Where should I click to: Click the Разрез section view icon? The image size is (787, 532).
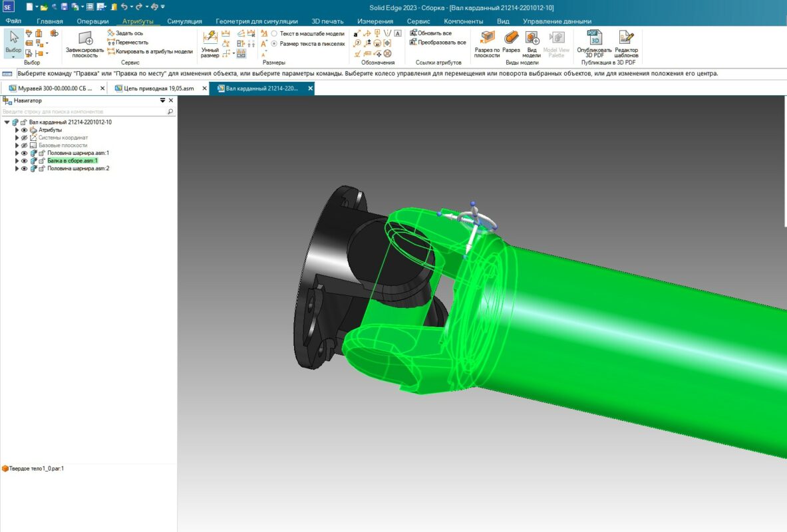coord(511,41)
